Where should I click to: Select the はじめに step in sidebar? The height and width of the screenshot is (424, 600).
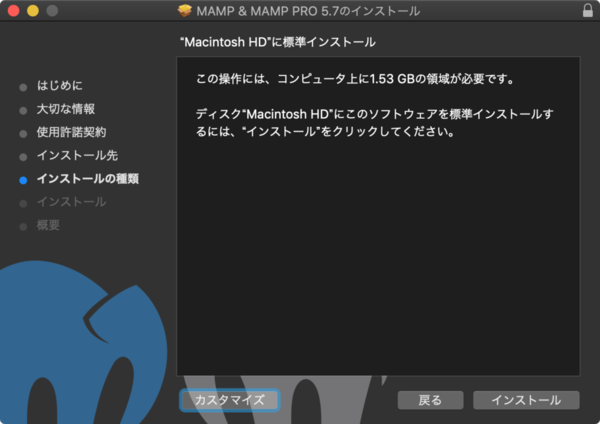[60, 85]
